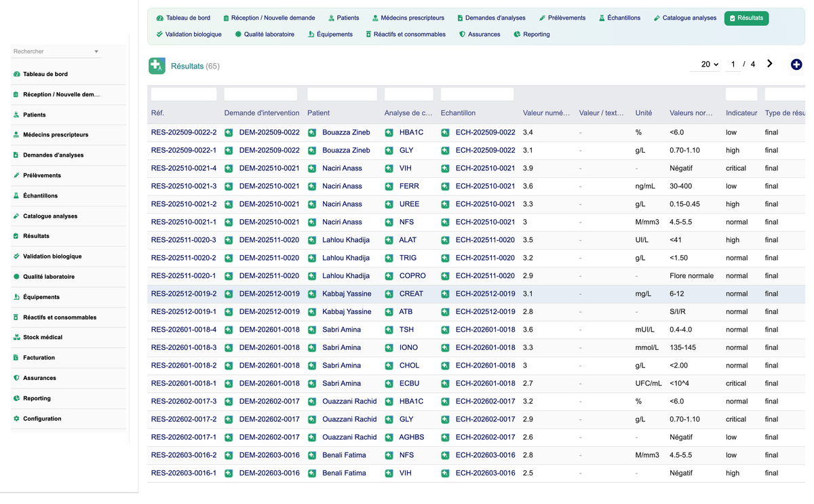Image resolution: width=814 pixels, height=504 pixels.
Task: Open result link RES-202603-0016-2
Action: tap(184, 455)
